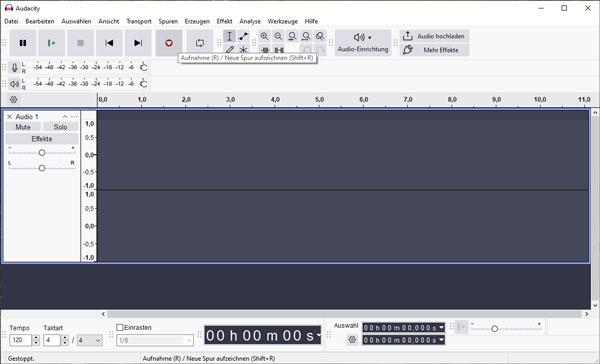The image size is (600, 364).
Task: Solo the Audio 1 track
Action: pos(60,127)
